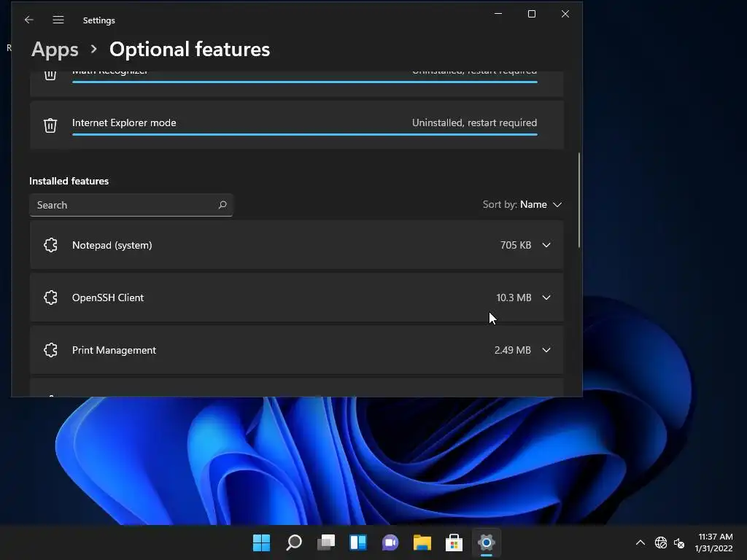Image resolution: width=747 pixels, height=560 pixels.
Task: Click the OpenSSH Client feature icon
Action: pos(50,297)
